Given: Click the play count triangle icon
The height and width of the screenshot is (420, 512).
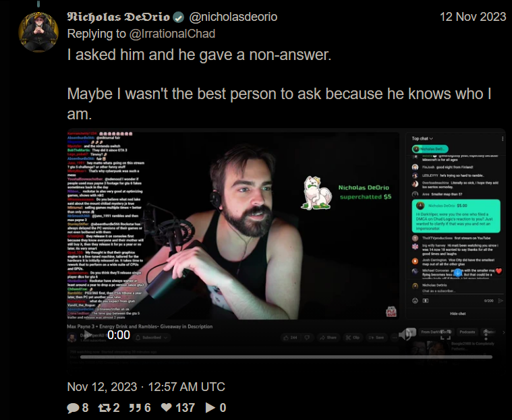Looking at the screenshot, I should (x=210, y=408).
